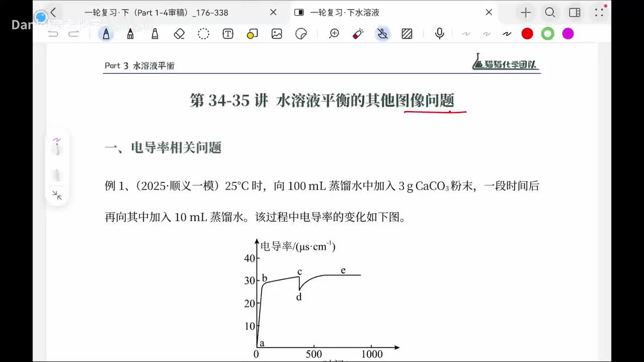Select the highlighted pen tool
This screenshot has height=362, width=644.
tap(106, 34)
